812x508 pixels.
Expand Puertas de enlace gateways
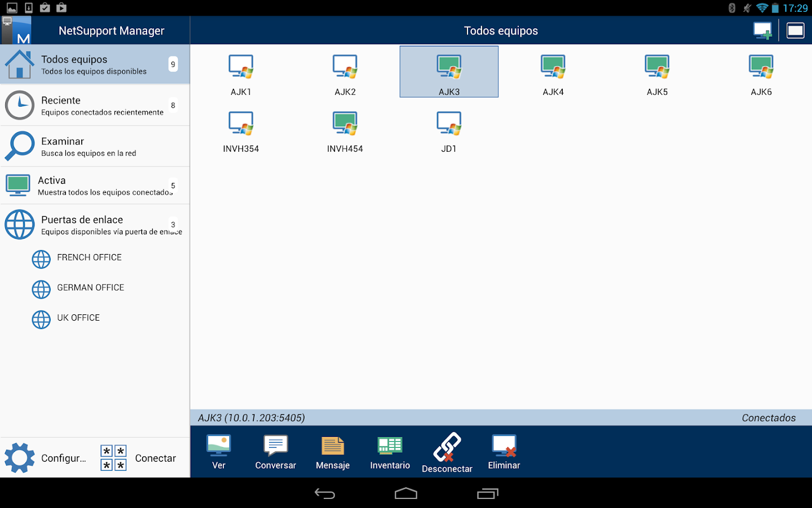[x=95, y=224]
